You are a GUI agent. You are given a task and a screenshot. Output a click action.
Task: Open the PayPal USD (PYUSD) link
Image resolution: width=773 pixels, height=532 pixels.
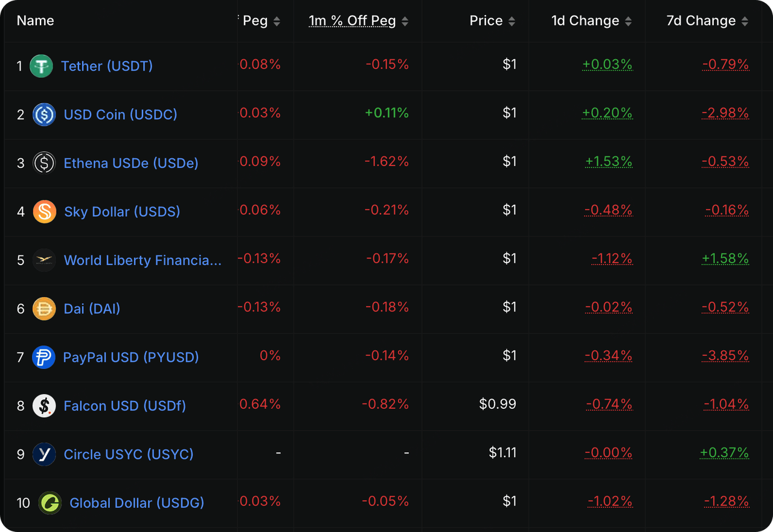(131, 357)
